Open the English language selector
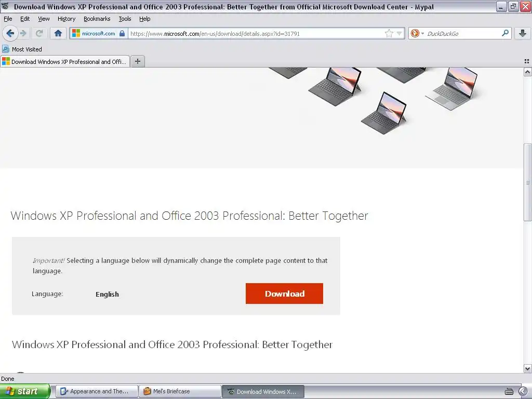The width and height of the screenshot is (532, 399). pyautogui.click(x=107, y=294)
